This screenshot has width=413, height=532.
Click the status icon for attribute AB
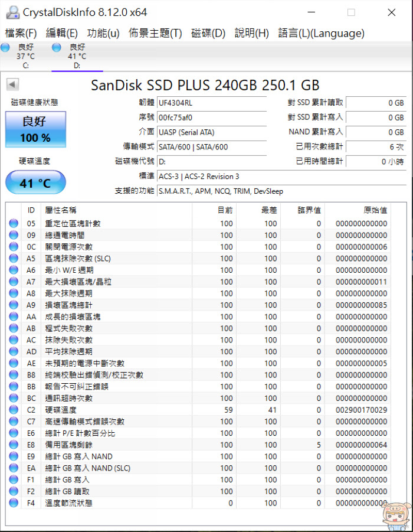point(14,328)
